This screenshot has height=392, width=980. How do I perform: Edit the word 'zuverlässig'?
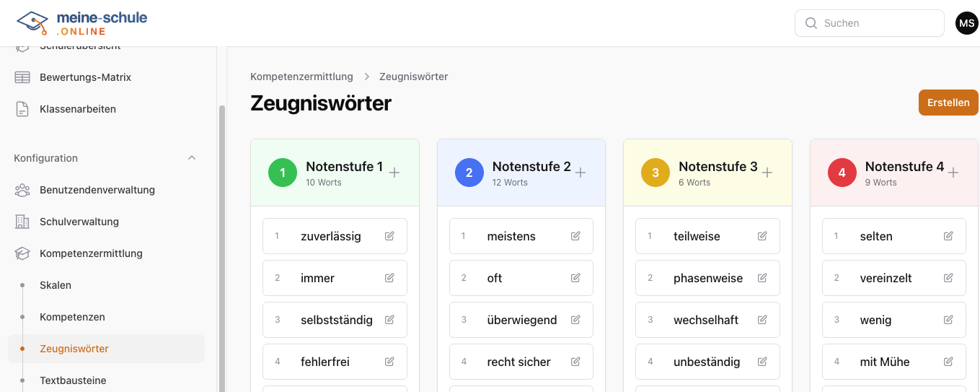click(x=389, y=236)
